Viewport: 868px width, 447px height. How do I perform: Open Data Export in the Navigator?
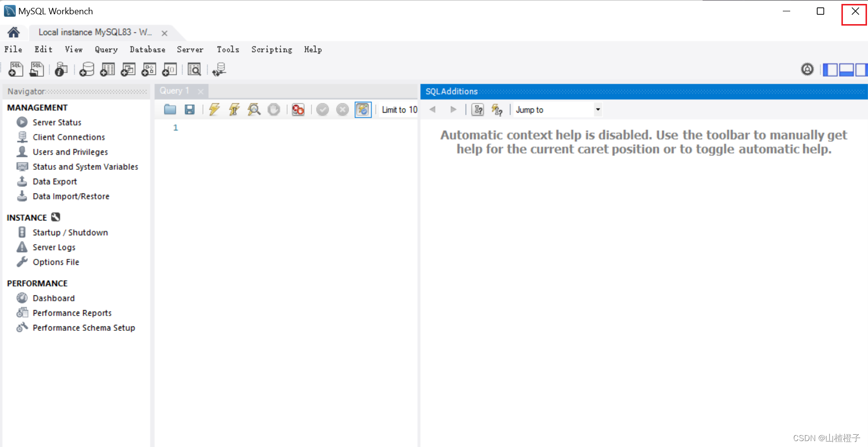[x=54, y=181]
